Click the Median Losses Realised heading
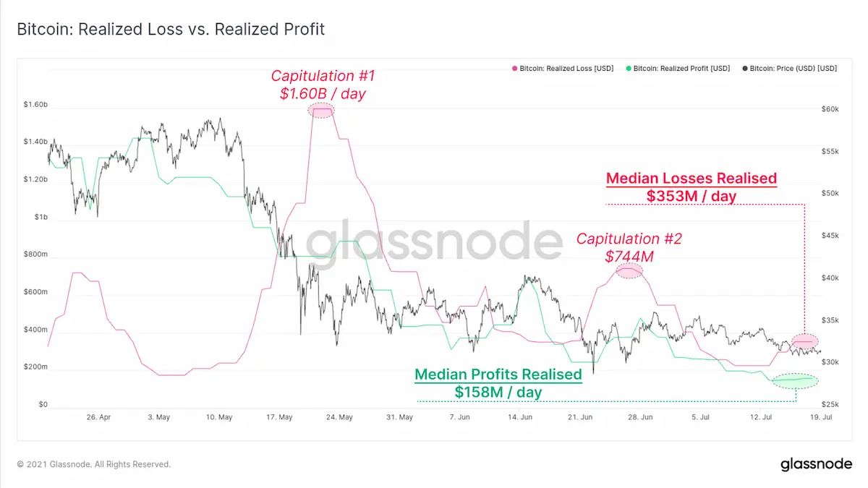 [692, 179]
